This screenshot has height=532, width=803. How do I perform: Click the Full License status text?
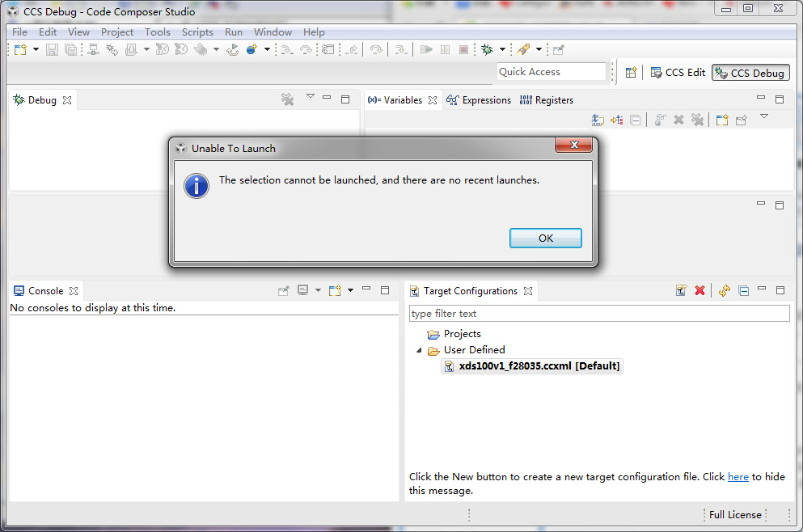(735, 514)
